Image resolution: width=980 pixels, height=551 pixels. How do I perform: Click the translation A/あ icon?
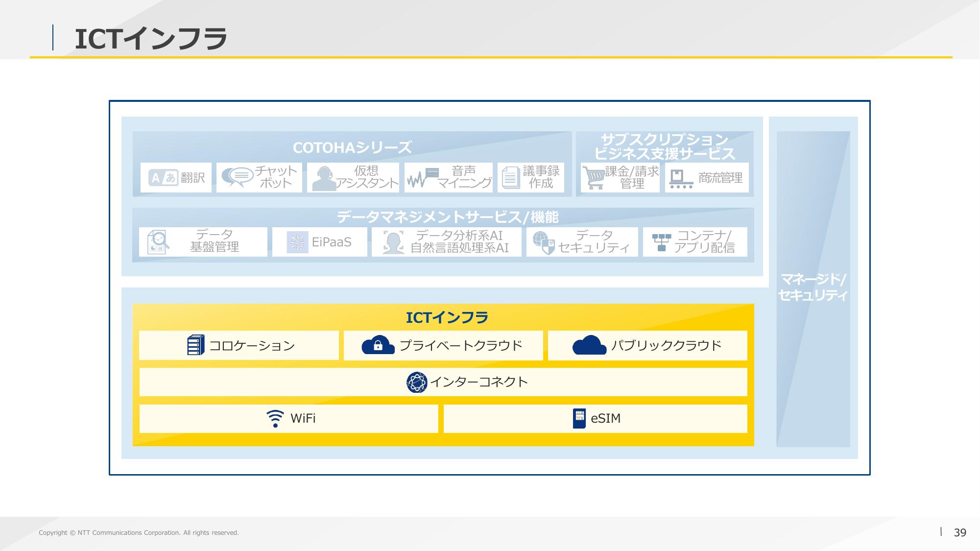pos(163,177)
